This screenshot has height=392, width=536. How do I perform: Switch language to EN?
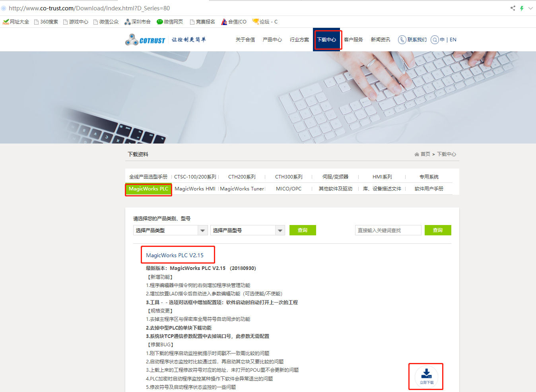pos(453,40)
